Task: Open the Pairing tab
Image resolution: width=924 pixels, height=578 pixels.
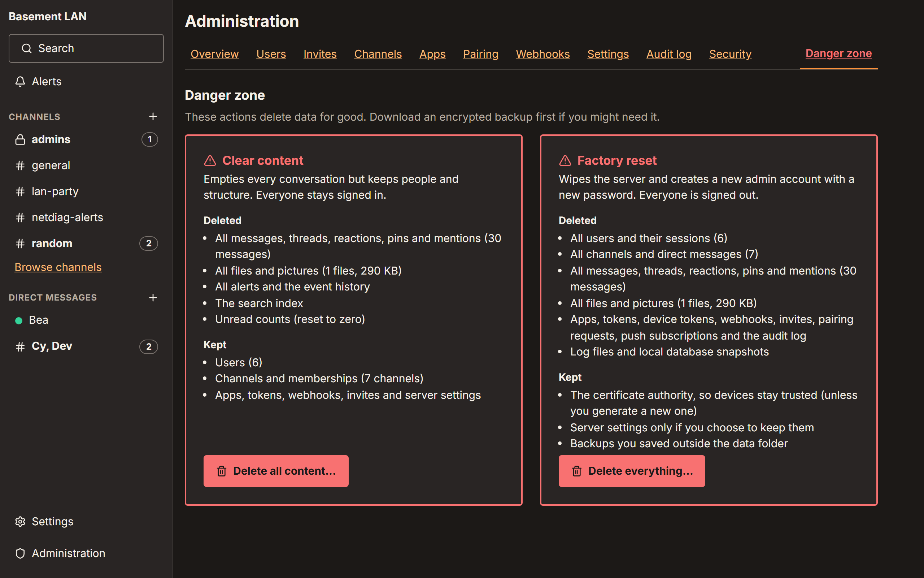Action: (481, 54)
